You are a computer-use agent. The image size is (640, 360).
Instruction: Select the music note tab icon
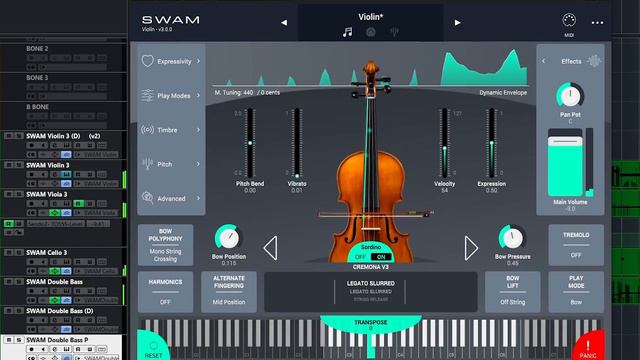coord(347,32)
